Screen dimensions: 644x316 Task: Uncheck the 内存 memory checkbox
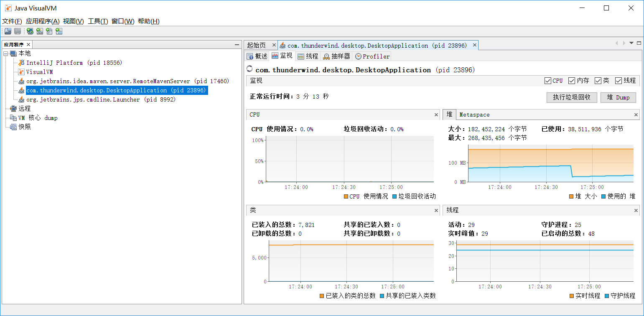pyautogui.click(x=572, y=81)
